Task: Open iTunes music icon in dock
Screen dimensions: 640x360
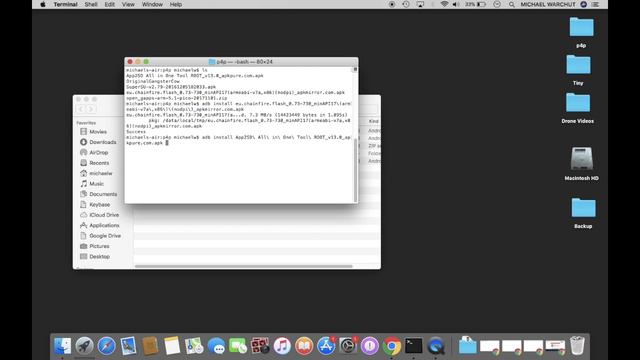Action: pyautogui.click(x=282, y=346)
